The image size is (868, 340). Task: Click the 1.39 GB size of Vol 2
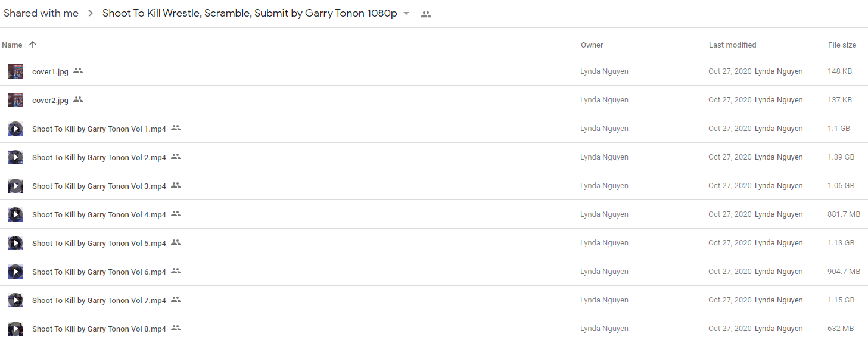[841, 157]
